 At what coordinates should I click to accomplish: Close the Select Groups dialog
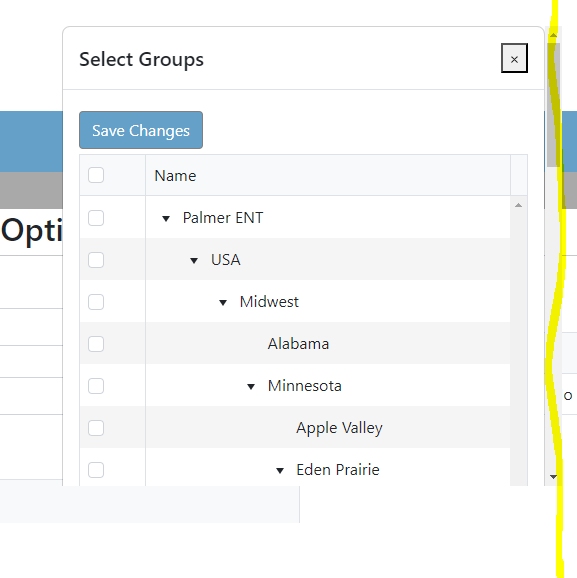[x=514, y=58]
